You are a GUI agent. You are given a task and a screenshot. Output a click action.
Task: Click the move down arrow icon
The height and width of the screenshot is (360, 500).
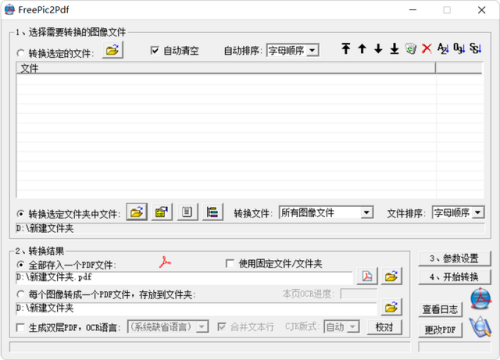click(x=378, y=49)
